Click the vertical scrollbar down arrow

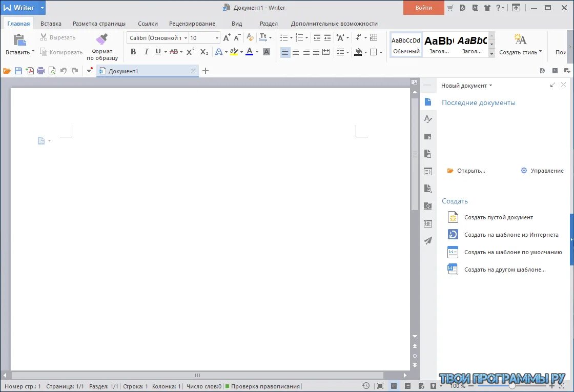[415, 336]
